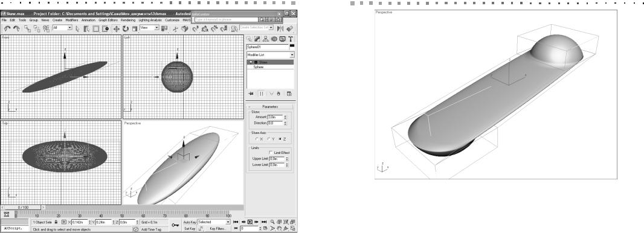Viewport: 644px width, 233px height.
Task: Remove modifier using the trash icon
Action: 278,94
